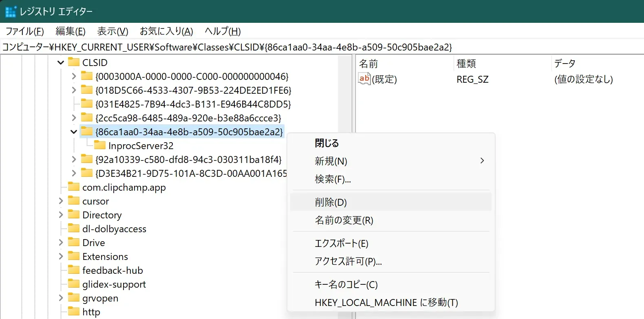644x319 pixels.
Task: Click the Drive folder icon
Action: [x=74, y=242]
